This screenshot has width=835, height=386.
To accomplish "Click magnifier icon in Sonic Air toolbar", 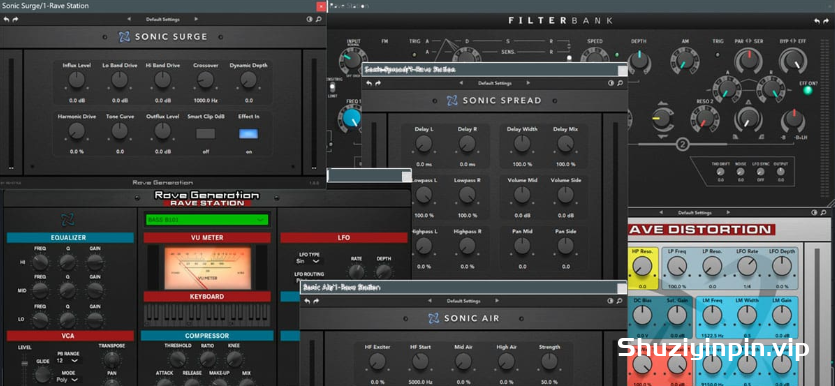I will (620, 301).
